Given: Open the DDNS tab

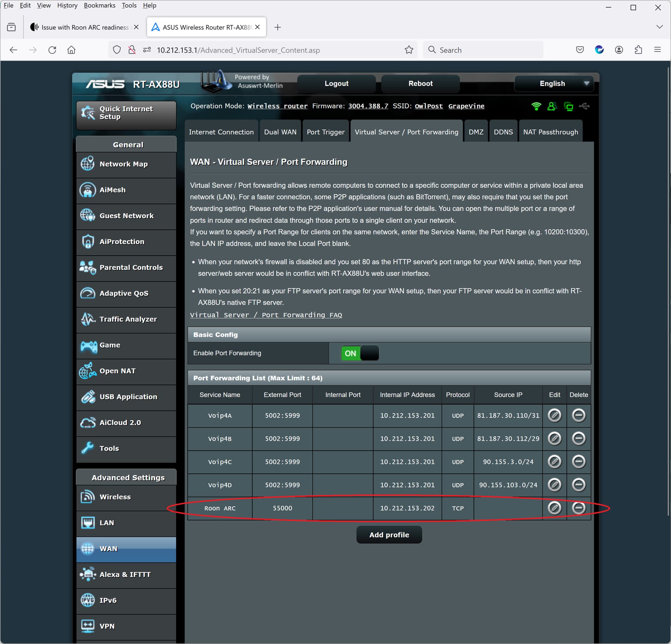Looking at the screenshot, I should (503, 132).
